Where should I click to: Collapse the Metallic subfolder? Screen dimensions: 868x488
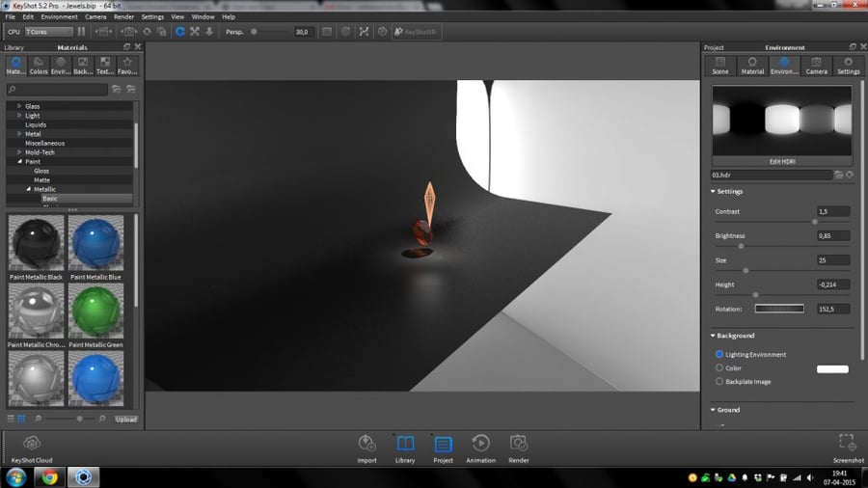pos(28,189)
